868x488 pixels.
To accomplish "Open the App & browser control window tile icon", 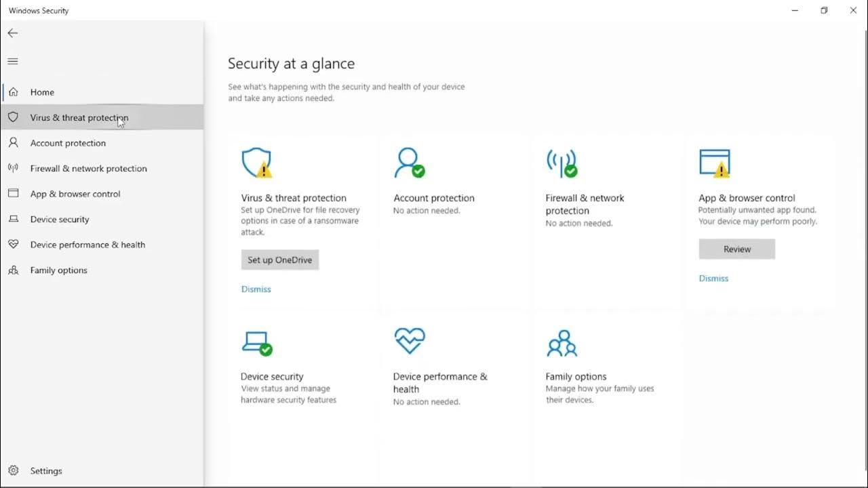I will click(x=715, y=163).
